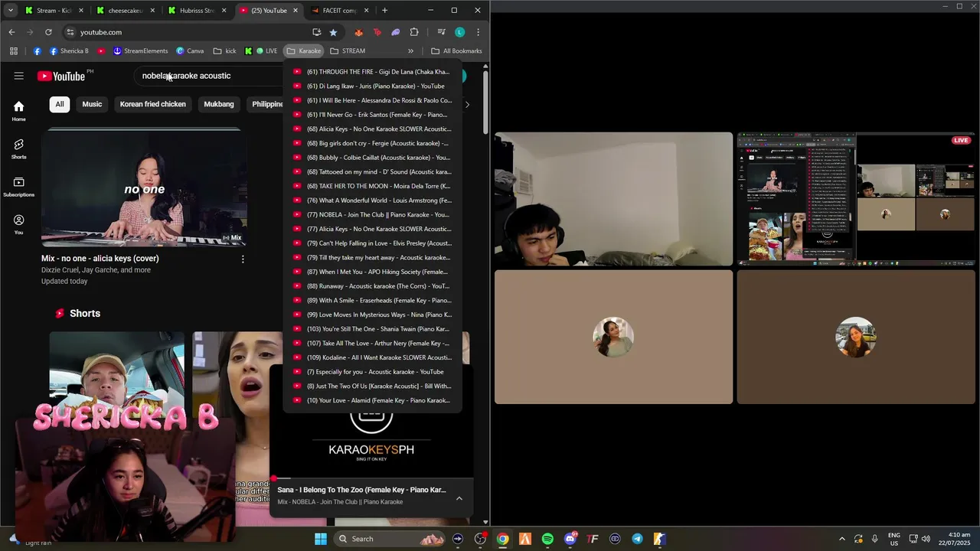The image size is (980, 551).
Task: Open Your Love Alamid bookmark entry
Action: (373, 400)
